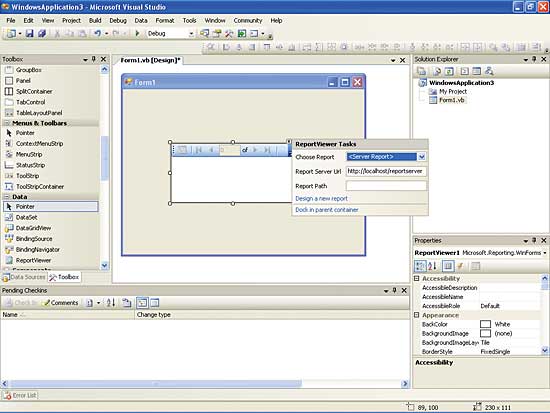Open the Format menu
Image resolution: width=550 pixels, height=413 pixels.
[x=165, y=20]
